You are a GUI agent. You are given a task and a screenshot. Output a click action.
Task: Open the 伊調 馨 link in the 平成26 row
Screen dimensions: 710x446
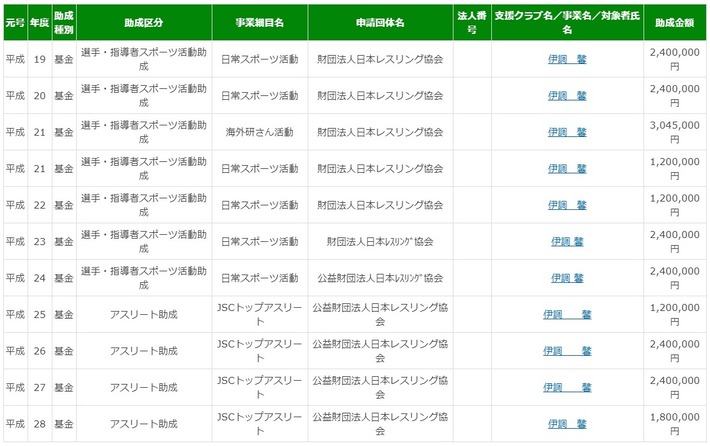[x=567, y=351]
